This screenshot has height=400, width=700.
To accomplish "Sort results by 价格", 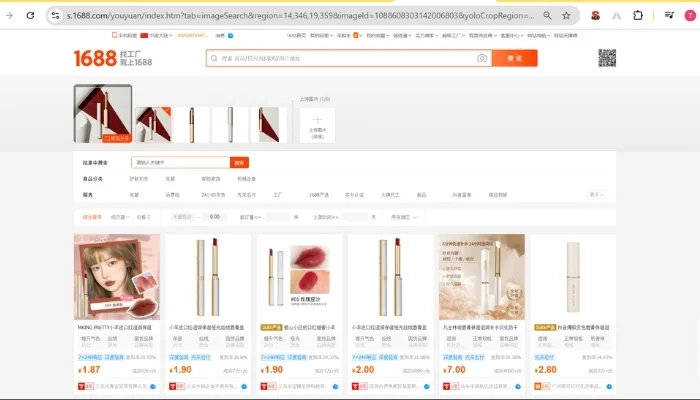I will coord(143,217).
